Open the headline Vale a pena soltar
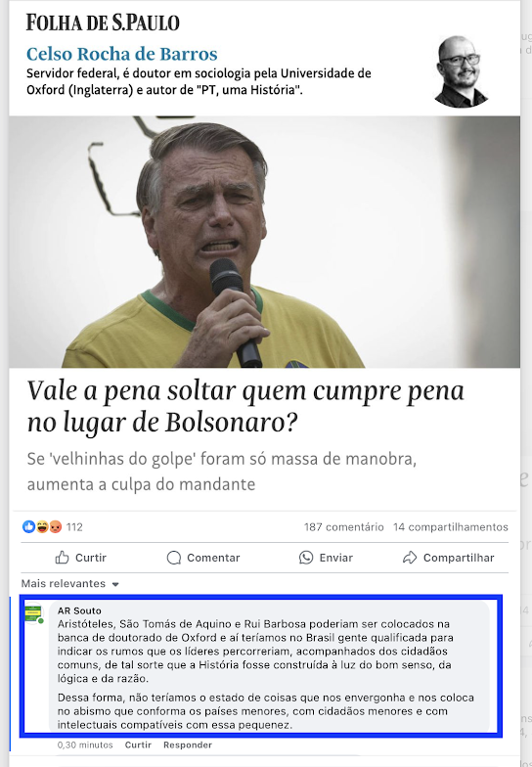532x767 pixels. pos(245,406)
